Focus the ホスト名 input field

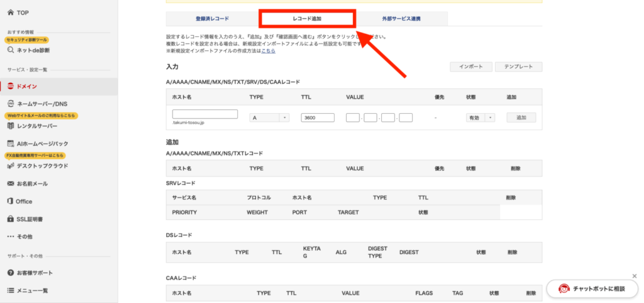[204, 114]
